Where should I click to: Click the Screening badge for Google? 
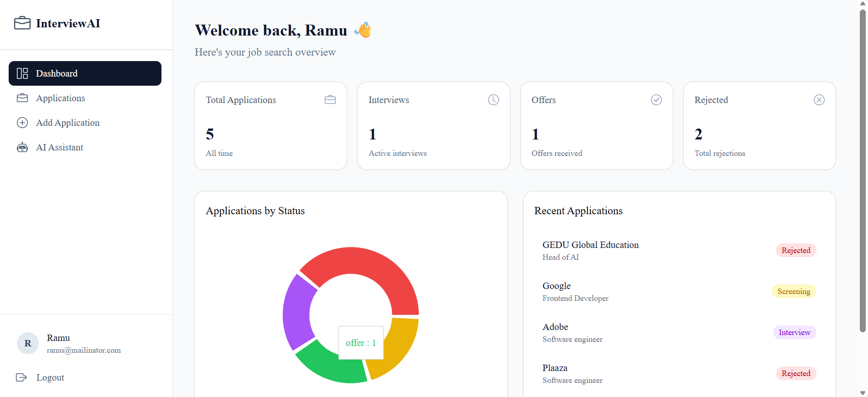point(794,291)
